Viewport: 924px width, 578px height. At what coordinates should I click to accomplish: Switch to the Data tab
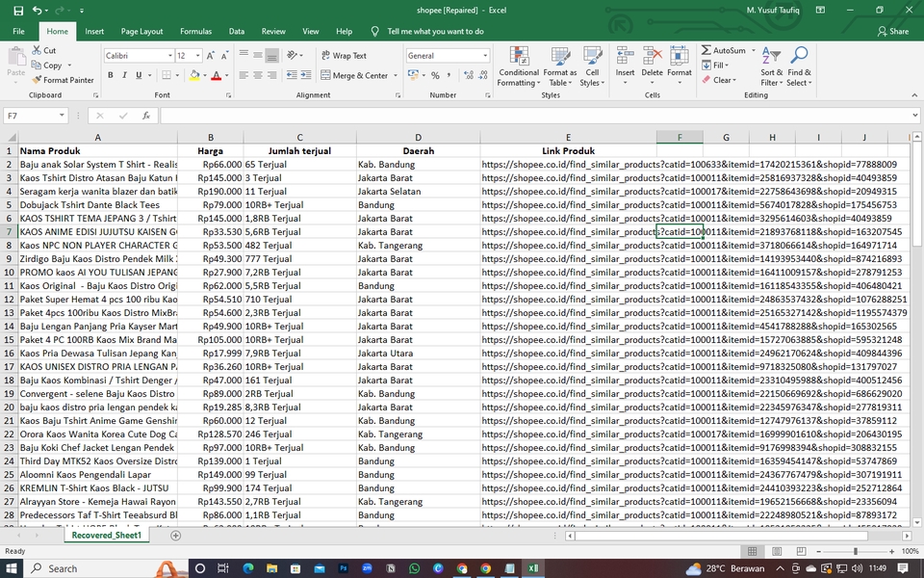coord(237,31)
